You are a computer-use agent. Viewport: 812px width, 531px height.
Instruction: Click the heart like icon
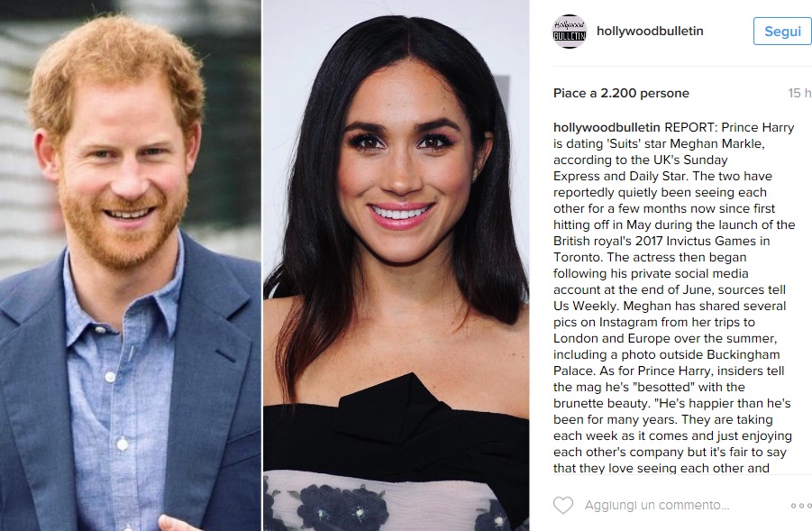point(563,505)
